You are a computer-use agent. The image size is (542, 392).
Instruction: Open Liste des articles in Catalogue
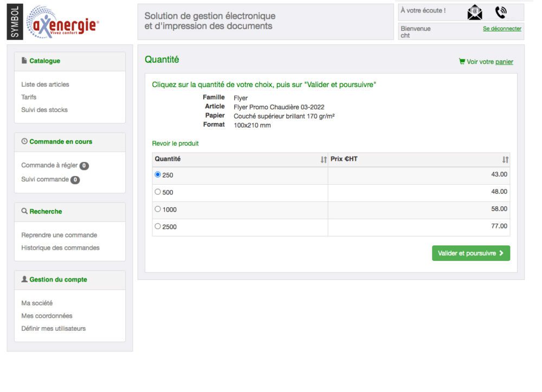click(x=45, y=84)
